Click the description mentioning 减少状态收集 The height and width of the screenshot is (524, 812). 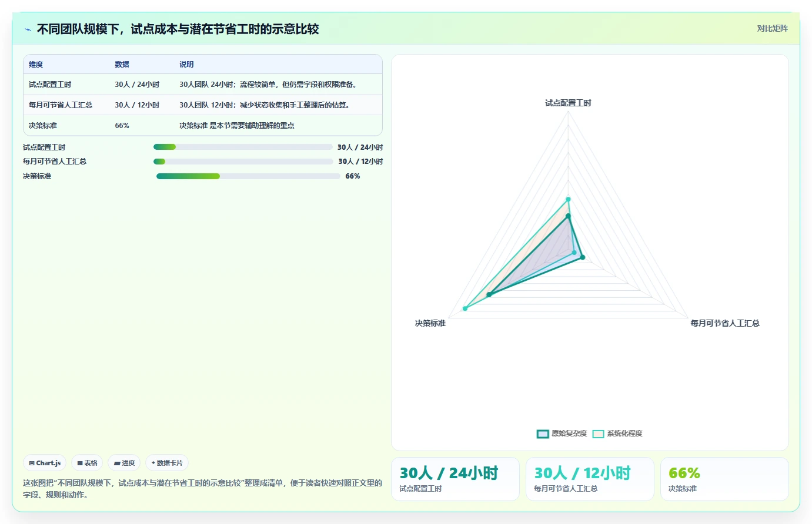265,105
